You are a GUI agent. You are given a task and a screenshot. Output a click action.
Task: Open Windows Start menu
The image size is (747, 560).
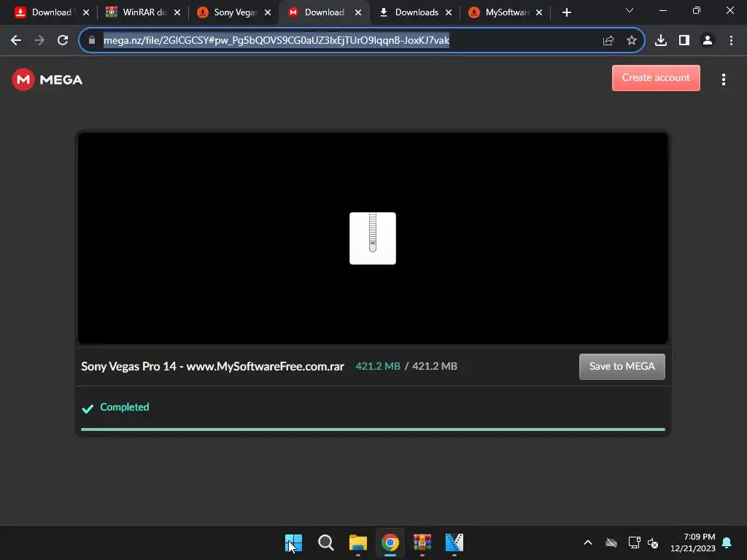pyautogui.click(x=293, y=542)
